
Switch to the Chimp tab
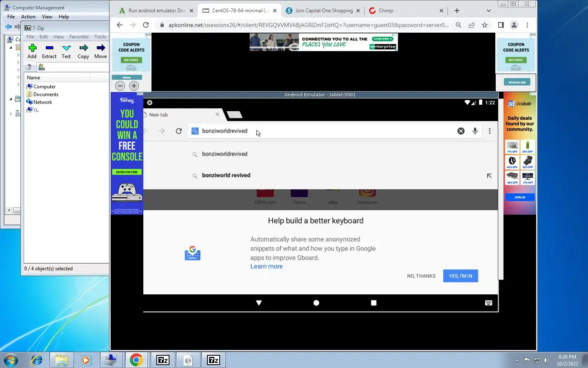click(406, 11)
